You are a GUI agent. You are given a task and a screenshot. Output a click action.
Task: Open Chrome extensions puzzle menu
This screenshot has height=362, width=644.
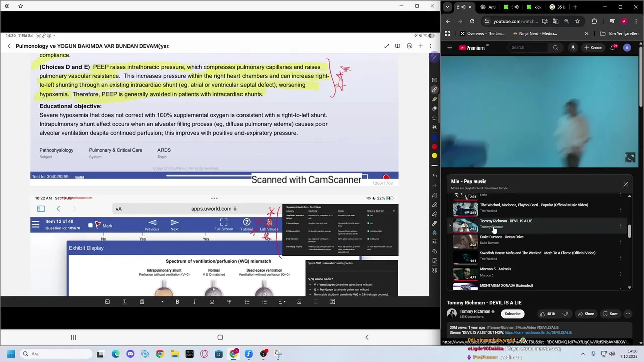pos(594,21)
